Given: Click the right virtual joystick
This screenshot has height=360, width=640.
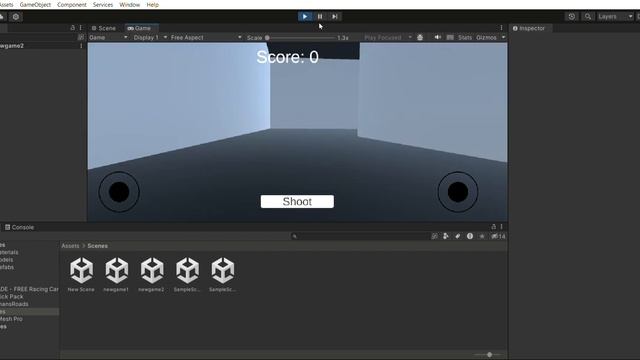Looking at the screenshot, I should [458, 192].
